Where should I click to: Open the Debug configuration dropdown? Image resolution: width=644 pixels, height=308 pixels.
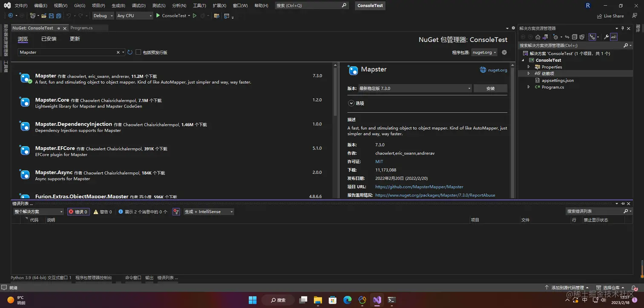pyautogui.click(x=103, y=16)
